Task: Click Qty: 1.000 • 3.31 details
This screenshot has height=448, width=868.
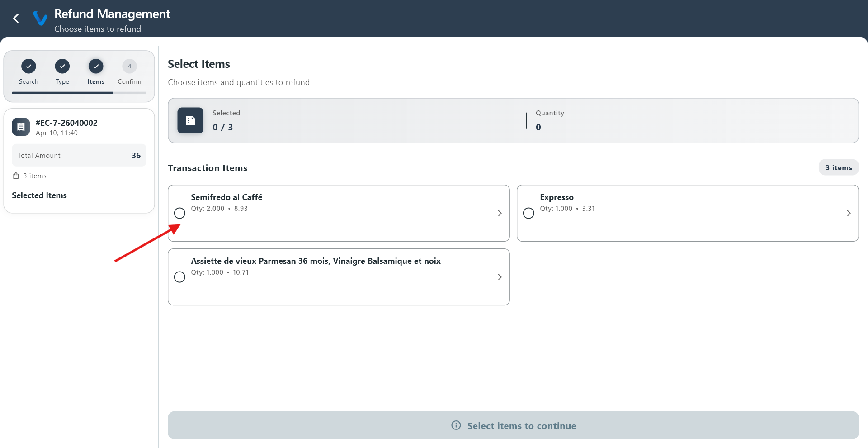Action: point(567,209)
